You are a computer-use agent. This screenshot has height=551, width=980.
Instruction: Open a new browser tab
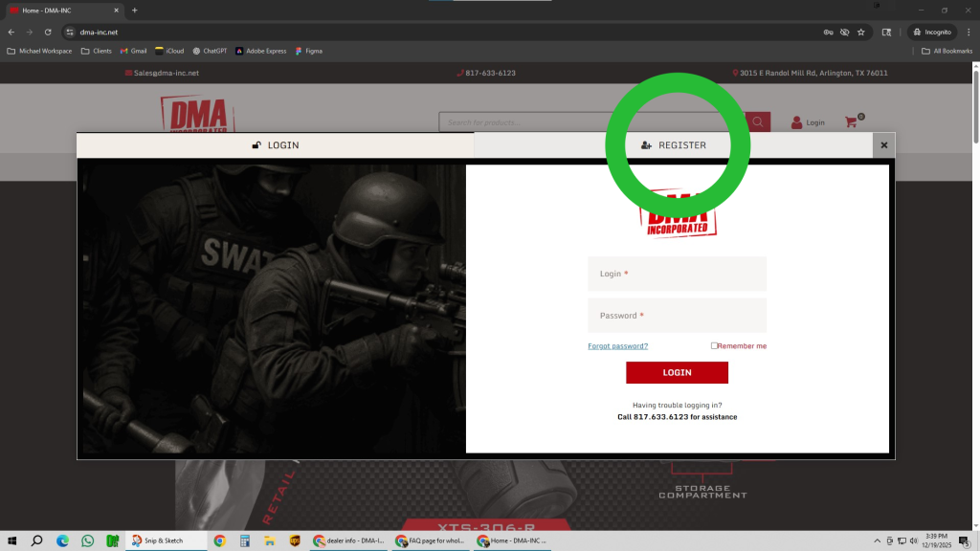point(135,11)
